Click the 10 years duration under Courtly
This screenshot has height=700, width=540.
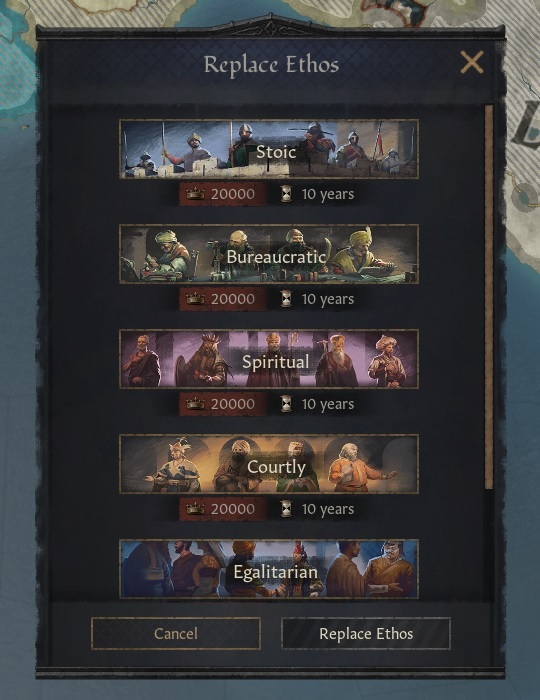[328, 509]
